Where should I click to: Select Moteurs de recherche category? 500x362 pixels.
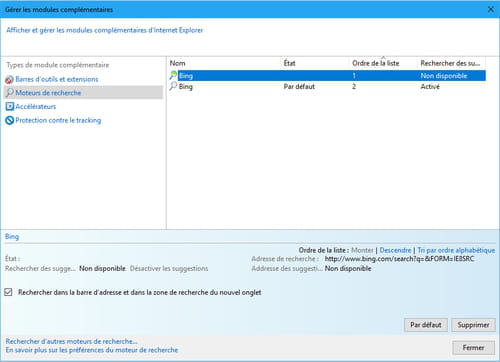click(83, 93)
